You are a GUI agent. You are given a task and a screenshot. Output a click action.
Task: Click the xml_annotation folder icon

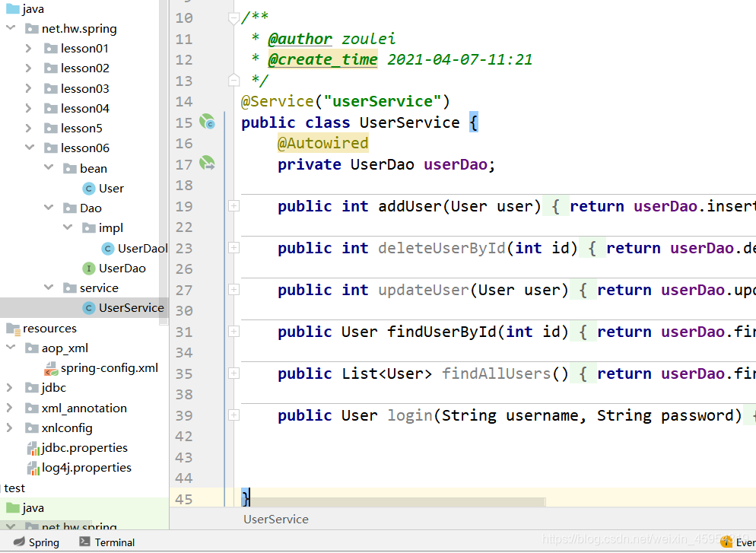click(x=32, y=408)
